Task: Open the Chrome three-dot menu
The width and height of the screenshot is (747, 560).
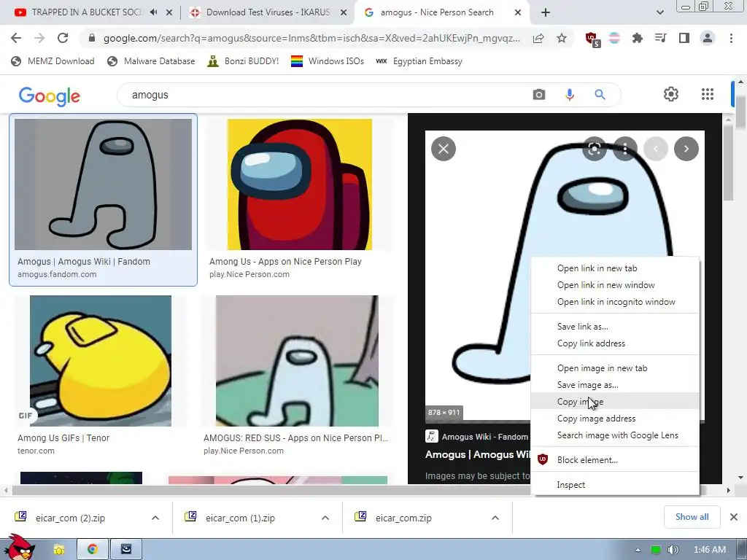Action: click(x=731, y=38)
